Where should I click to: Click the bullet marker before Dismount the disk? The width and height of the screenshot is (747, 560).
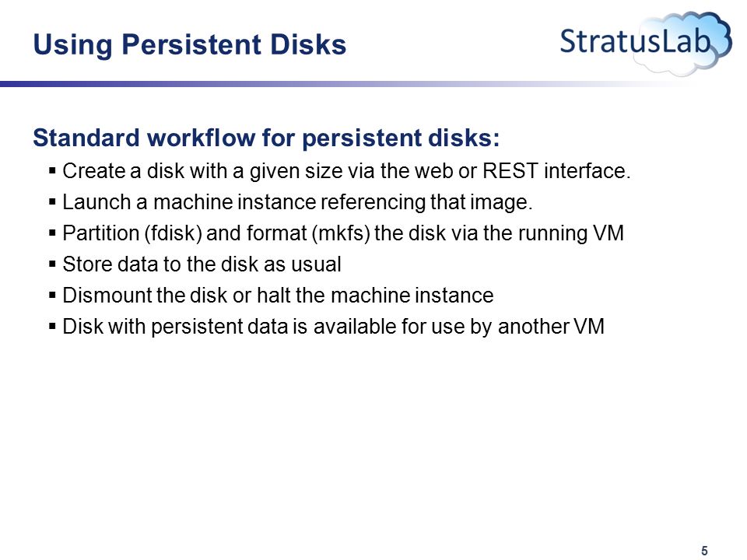[52, 296]
